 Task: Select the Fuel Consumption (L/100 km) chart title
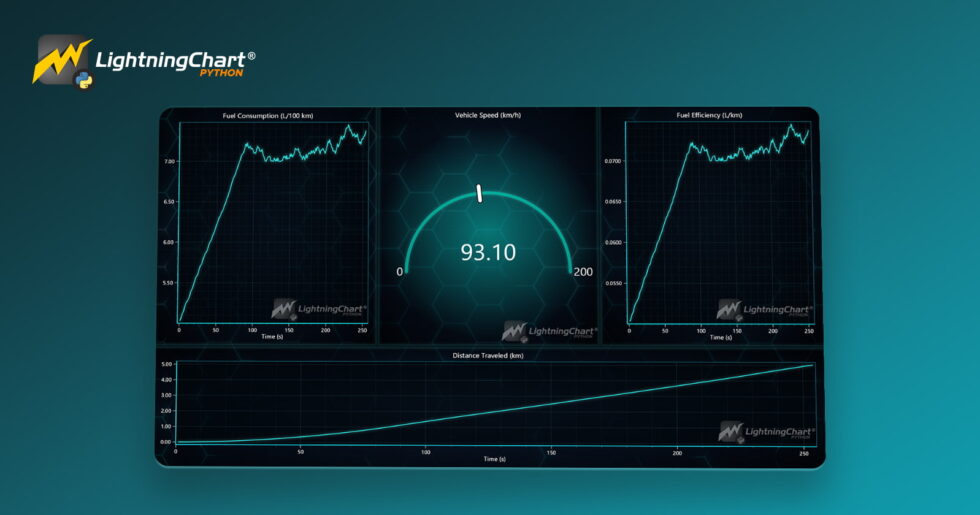coord(268,116)
